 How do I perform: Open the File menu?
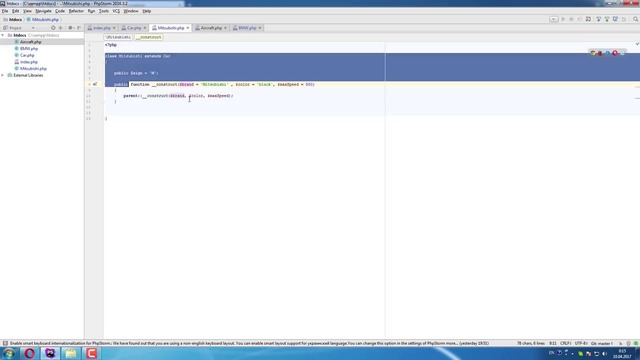click(5, 11)
